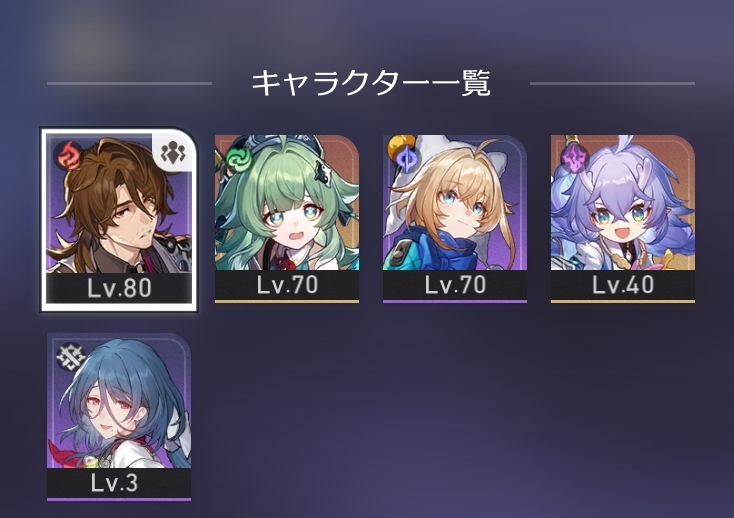Select the brown-haired Lv.80 character card
This screenshot has height=518, width=734.
coord(119,220)
